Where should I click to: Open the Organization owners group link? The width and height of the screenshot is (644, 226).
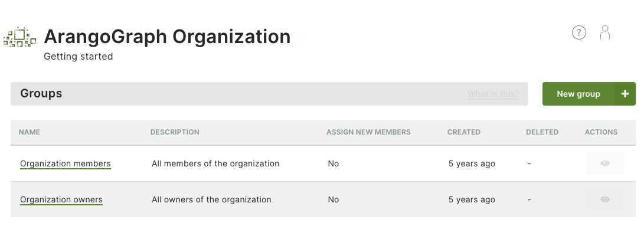tap(61, 199)
